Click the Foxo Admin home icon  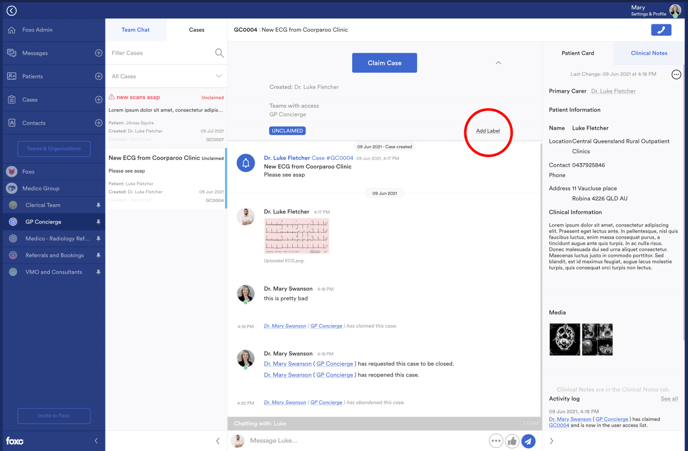pyautogui.click(x=12, y=30)
